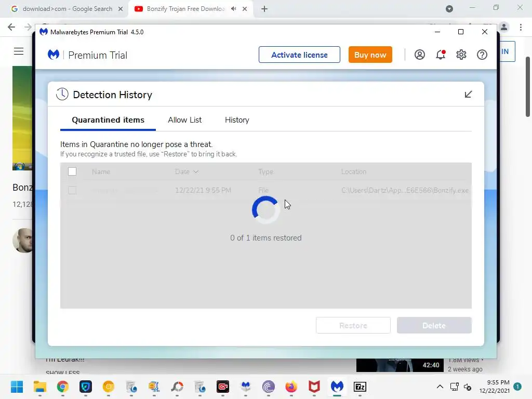Click the Bonzify.exe location path cell
532x399 pixels.
[x=405, y=190]
